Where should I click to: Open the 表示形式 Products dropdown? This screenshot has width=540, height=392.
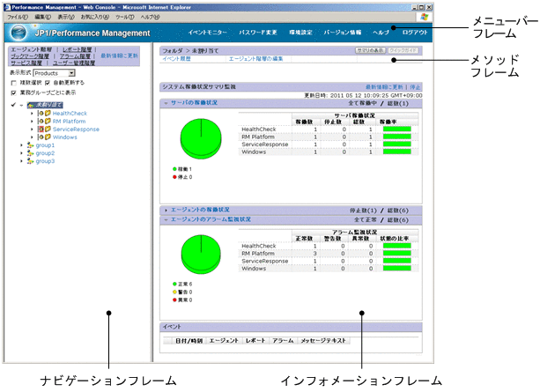click(54, 73)
